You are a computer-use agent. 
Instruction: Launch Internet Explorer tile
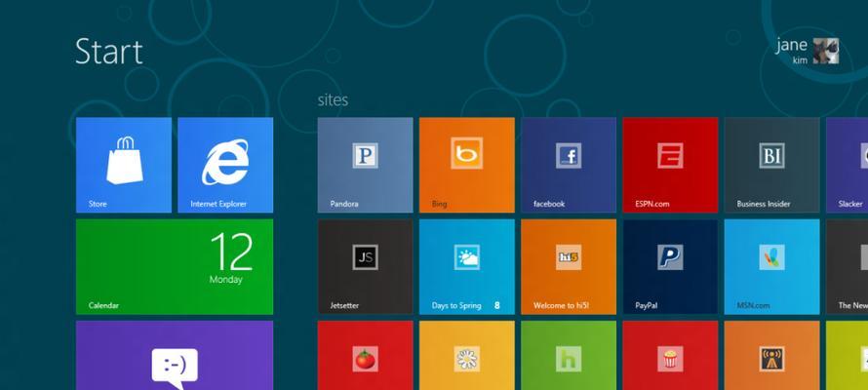click(x=225, y=165)
